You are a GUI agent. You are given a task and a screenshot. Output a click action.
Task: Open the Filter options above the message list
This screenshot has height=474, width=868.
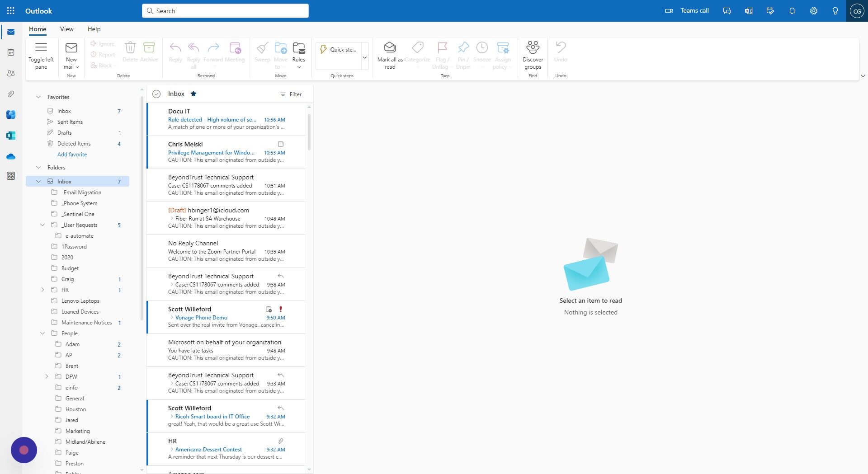pyautogui.click(x=292, y=94)
